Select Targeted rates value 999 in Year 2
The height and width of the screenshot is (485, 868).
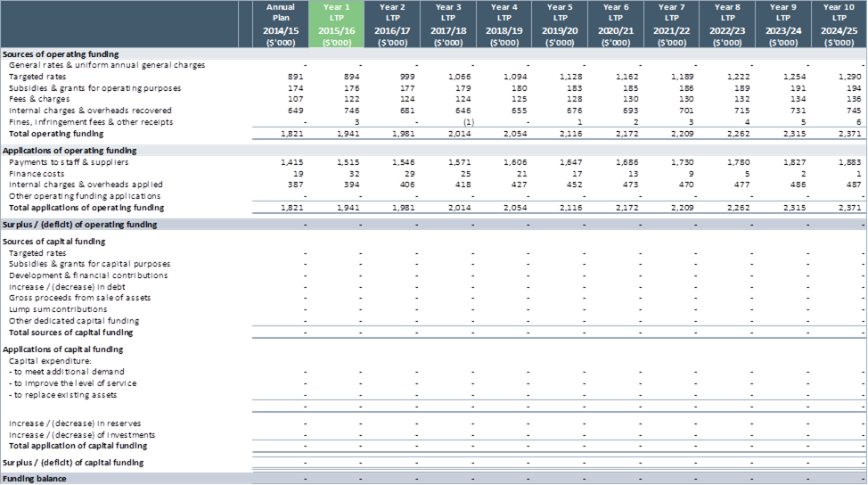click(407, 77)
